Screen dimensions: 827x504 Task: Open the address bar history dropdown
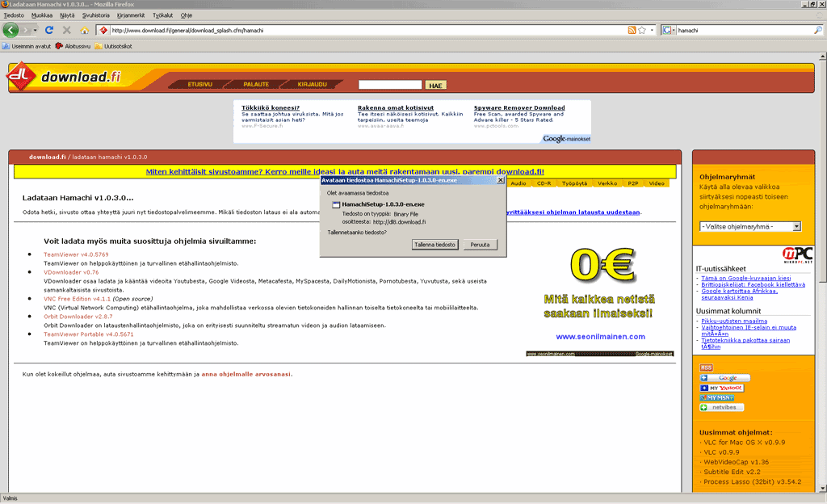click(652, 30)
